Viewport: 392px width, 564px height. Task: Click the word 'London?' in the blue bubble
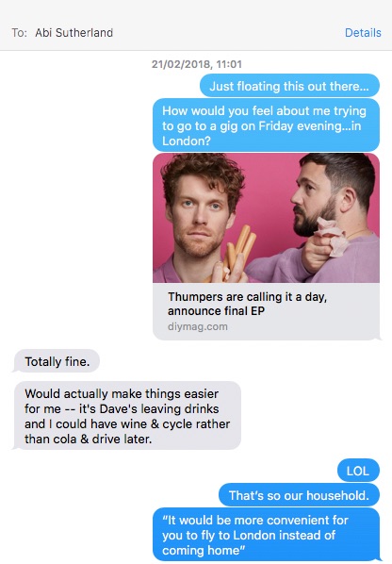coord(187,141)
